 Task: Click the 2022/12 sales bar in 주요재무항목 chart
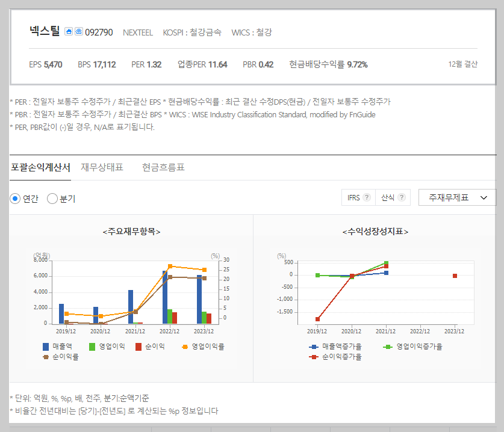click(x=165, y=297)
